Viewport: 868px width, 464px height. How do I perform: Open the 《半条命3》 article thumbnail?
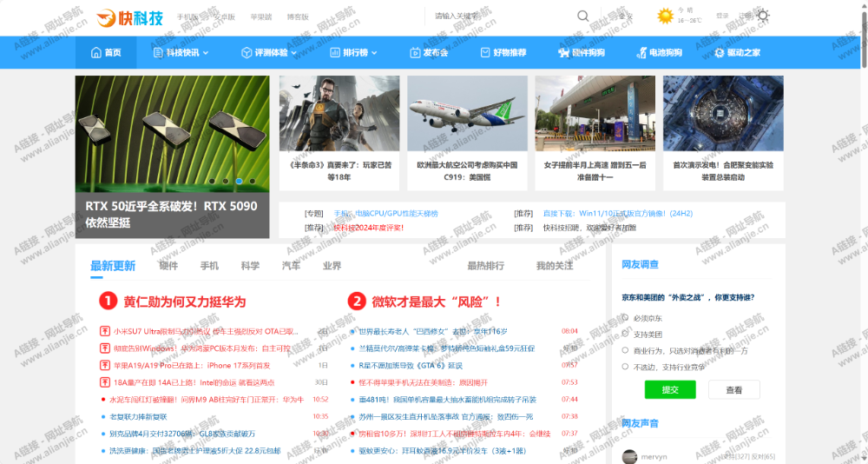(339, 113)
